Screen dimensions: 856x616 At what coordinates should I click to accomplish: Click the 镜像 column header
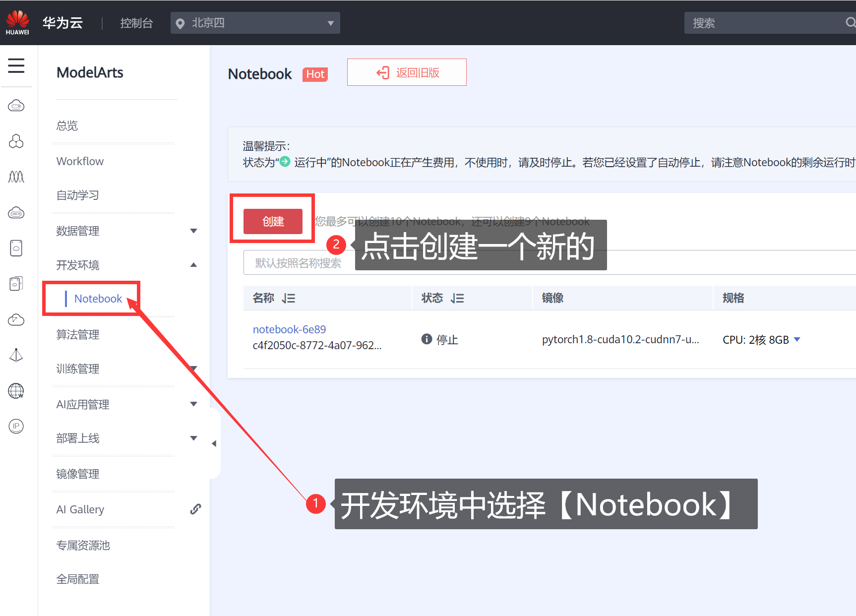pyautogui.click(x=552, y=298)
